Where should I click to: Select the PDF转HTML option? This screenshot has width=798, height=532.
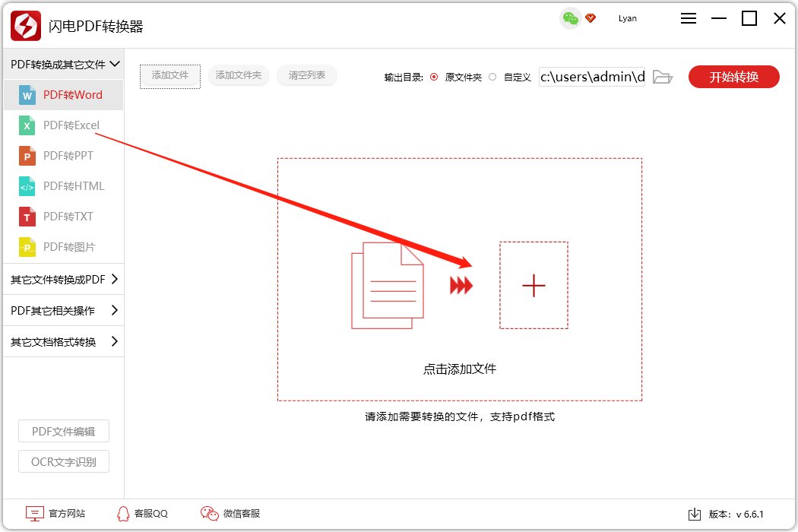[73, 185]
